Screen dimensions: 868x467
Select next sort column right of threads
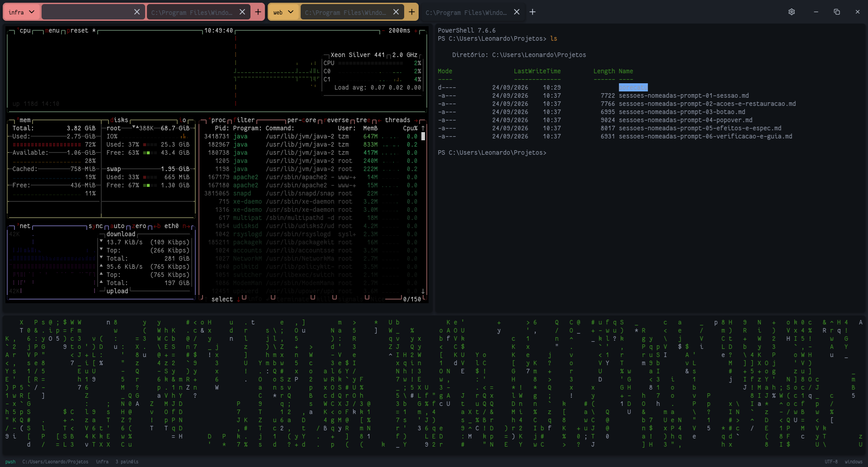coord(415,120)
